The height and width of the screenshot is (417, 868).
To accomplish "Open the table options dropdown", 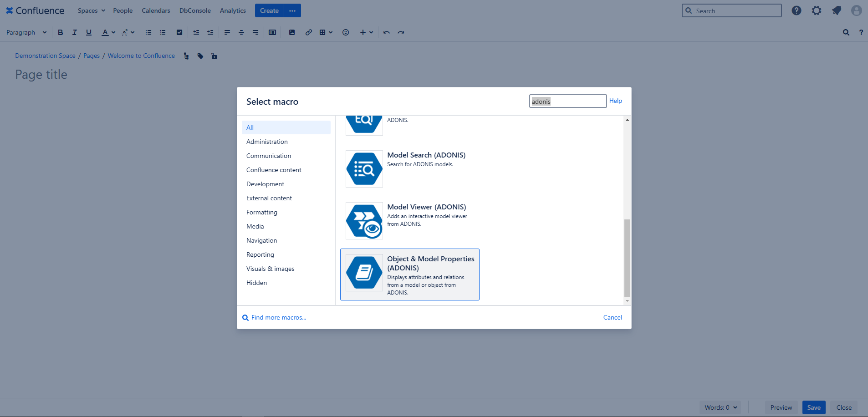I will click(325, 32).
